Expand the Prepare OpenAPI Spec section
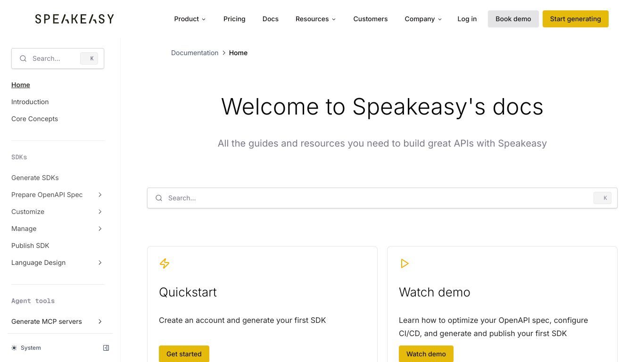Viewport: 644px width, 362px height. (100, 195)
